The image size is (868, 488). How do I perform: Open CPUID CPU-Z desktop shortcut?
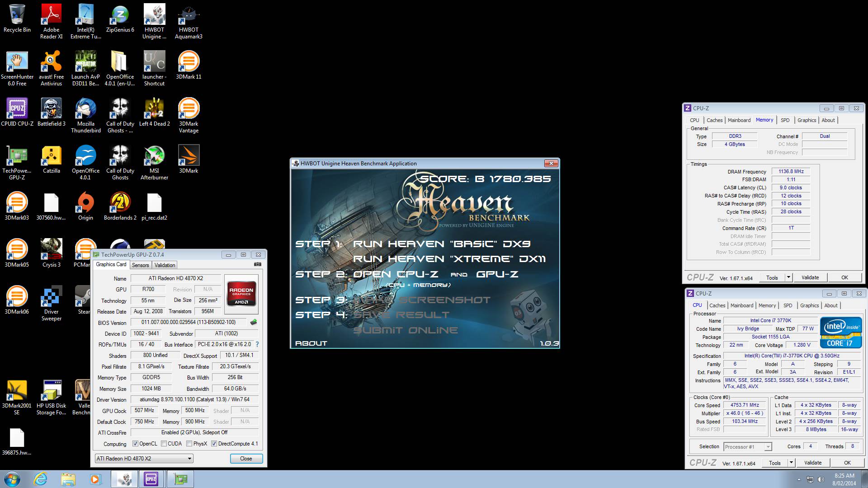(x=17, y=112)
